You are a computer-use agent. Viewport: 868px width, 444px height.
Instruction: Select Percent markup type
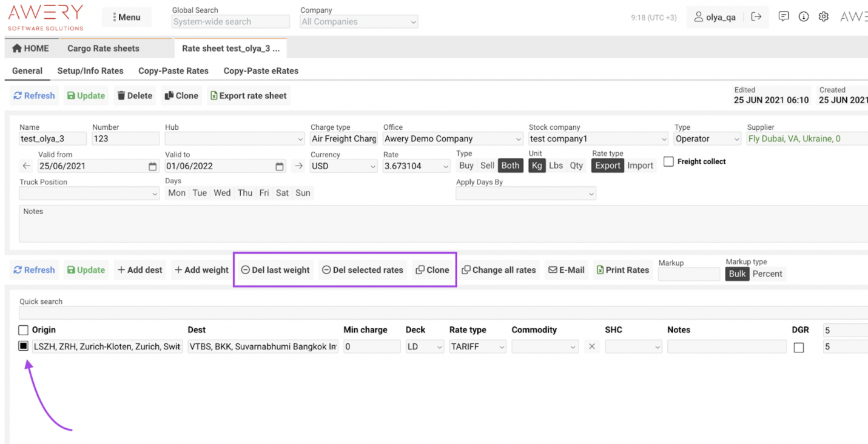click(x=767, y=274)
